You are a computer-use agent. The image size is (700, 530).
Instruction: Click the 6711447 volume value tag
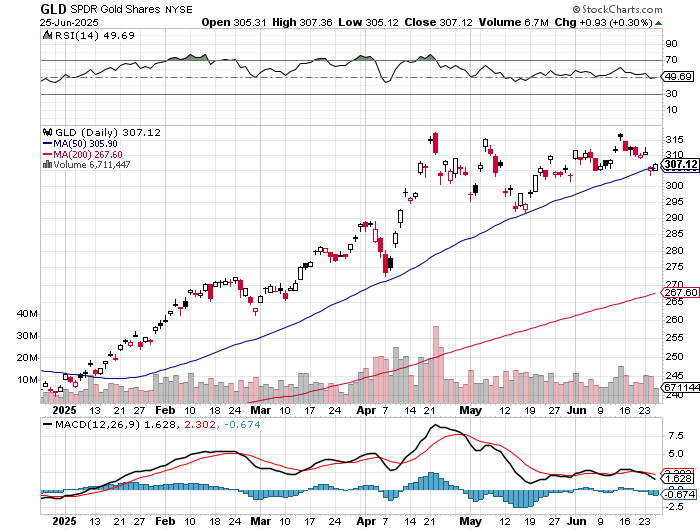680,386
